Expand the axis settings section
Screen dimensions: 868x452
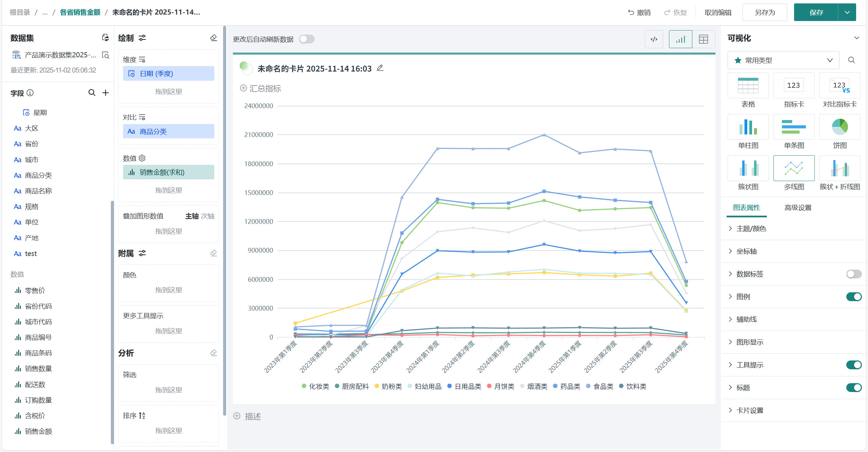tap(746, 251)
